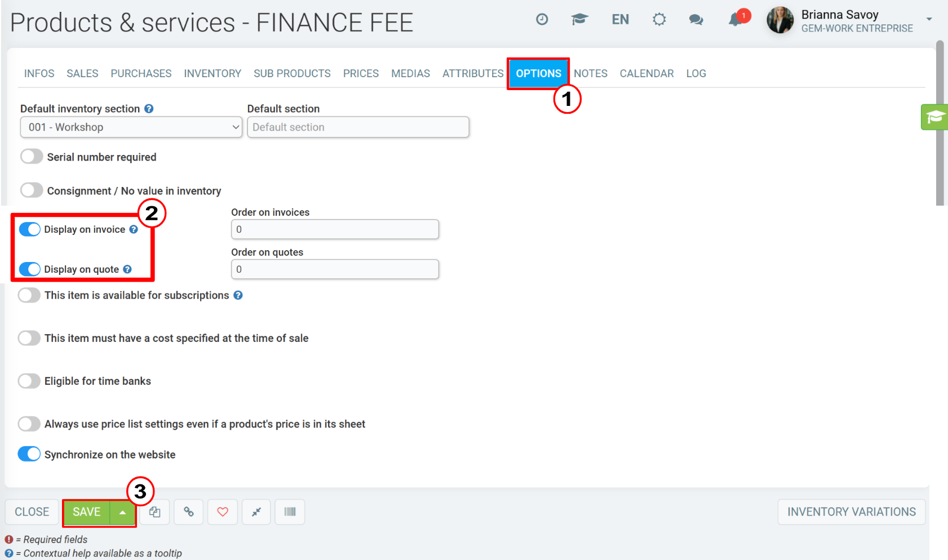Click the settings gear icon in header
The width and height of the screenshot is (948, 560).
[659, 20]
